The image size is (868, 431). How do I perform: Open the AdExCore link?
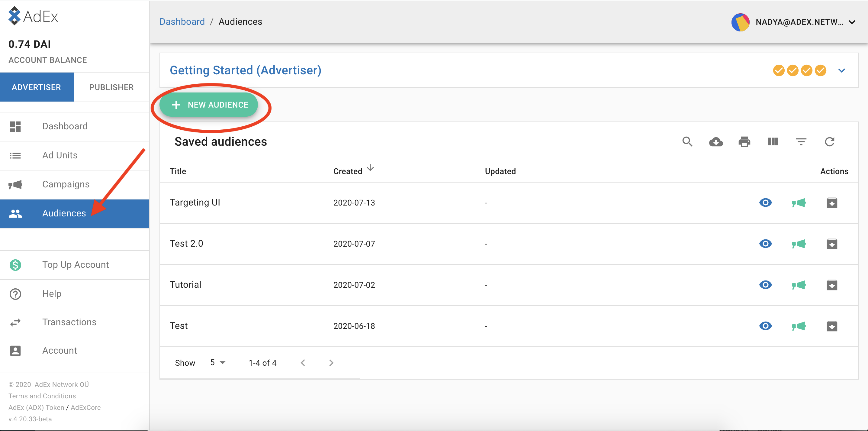[85, 407]
